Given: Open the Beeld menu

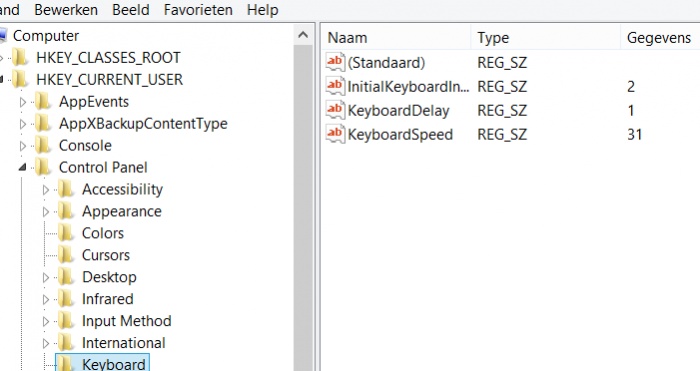Looking at the screenshot, I should (x=131, y=10).
